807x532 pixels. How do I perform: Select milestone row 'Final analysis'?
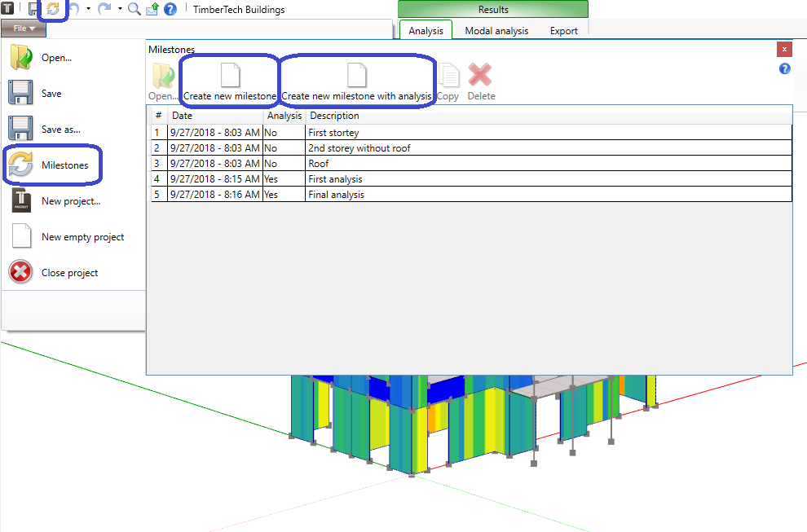pos(471,194)
